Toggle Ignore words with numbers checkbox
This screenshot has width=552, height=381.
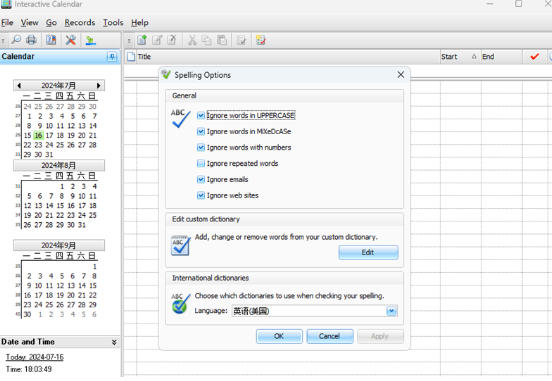pos(201,148)
